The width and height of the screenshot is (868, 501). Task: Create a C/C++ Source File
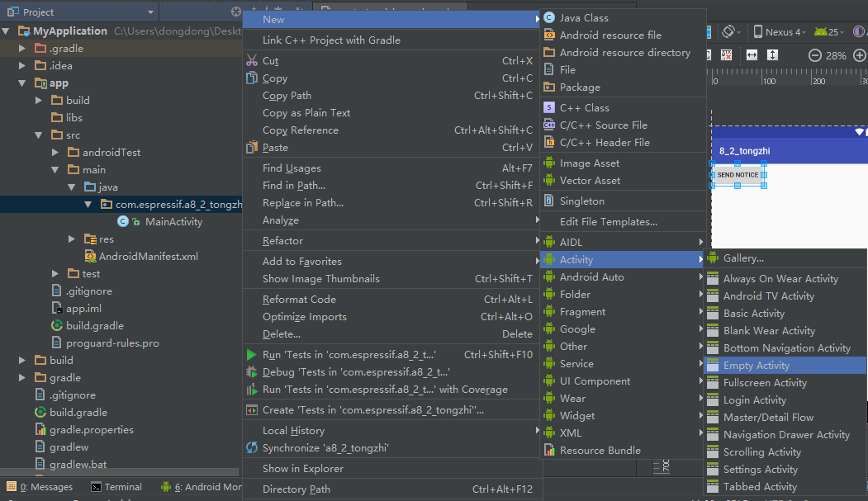click(623, 125)
